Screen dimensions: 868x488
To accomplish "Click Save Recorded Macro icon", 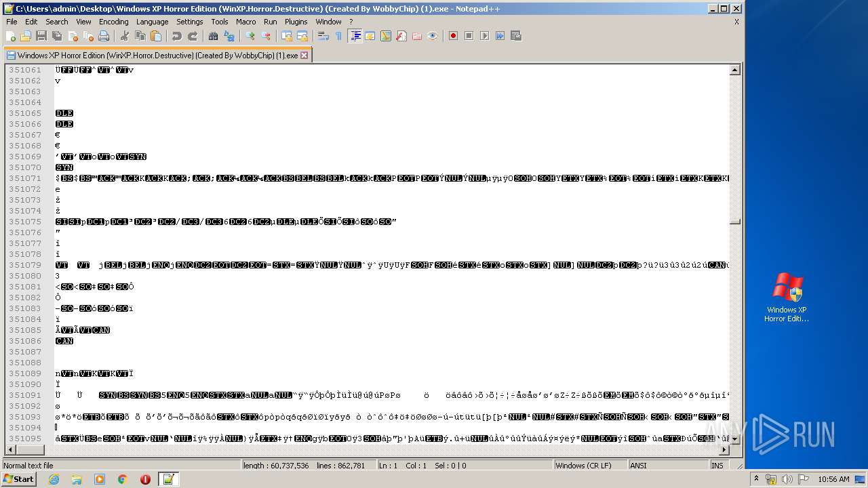I will click(515, 36).
